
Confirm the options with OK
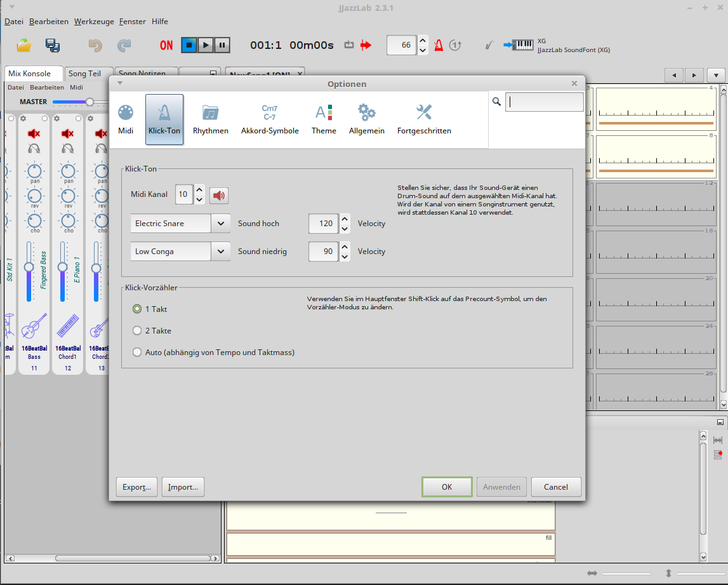(447, 487)
